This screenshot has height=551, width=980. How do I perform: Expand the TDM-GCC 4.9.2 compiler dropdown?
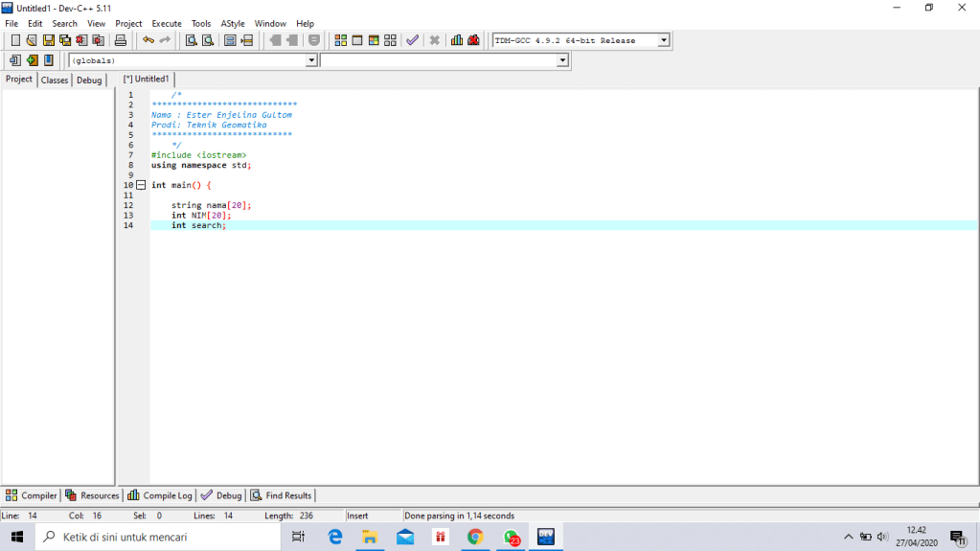[663, 40]
